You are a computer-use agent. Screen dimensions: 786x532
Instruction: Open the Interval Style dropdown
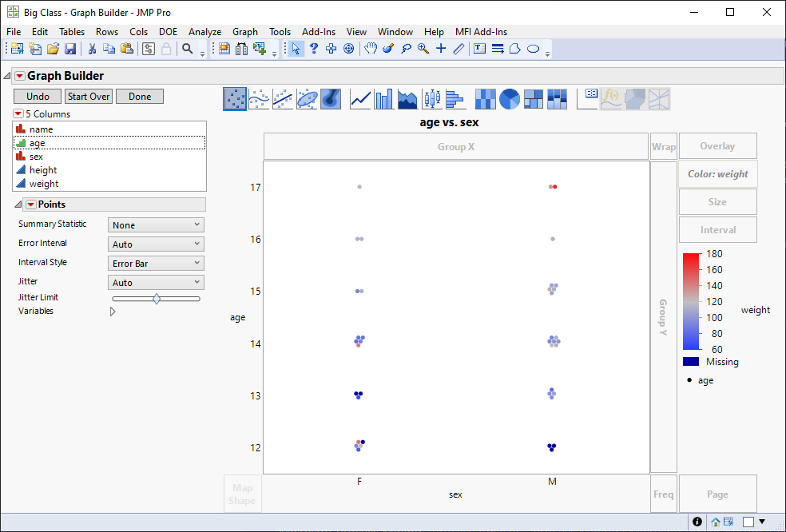click(155, 263)
